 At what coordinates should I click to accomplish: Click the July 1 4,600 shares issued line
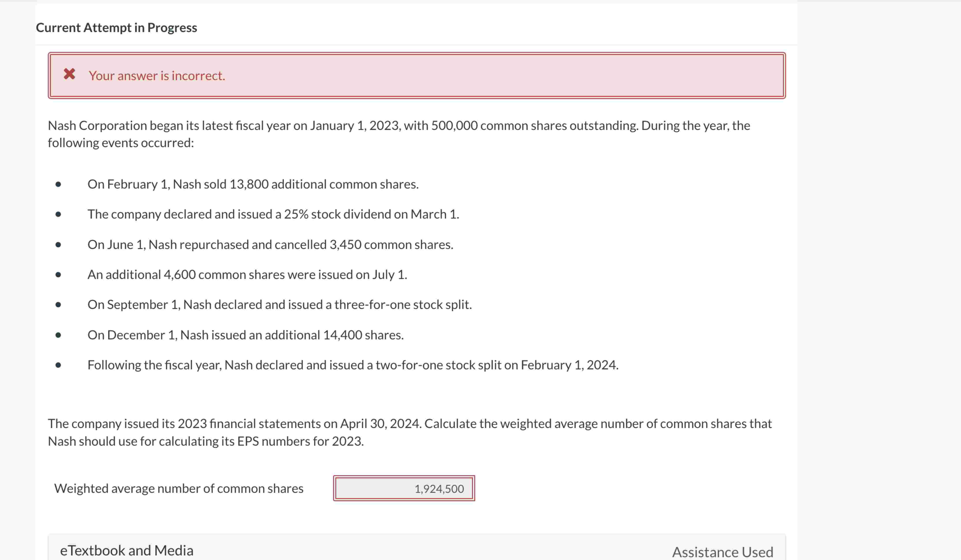pyautogui.click(x=247, y=274)
